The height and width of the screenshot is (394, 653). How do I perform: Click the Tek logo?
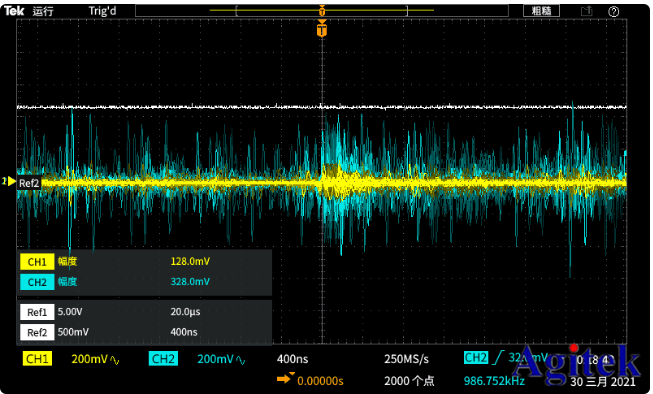coord(14,10)
